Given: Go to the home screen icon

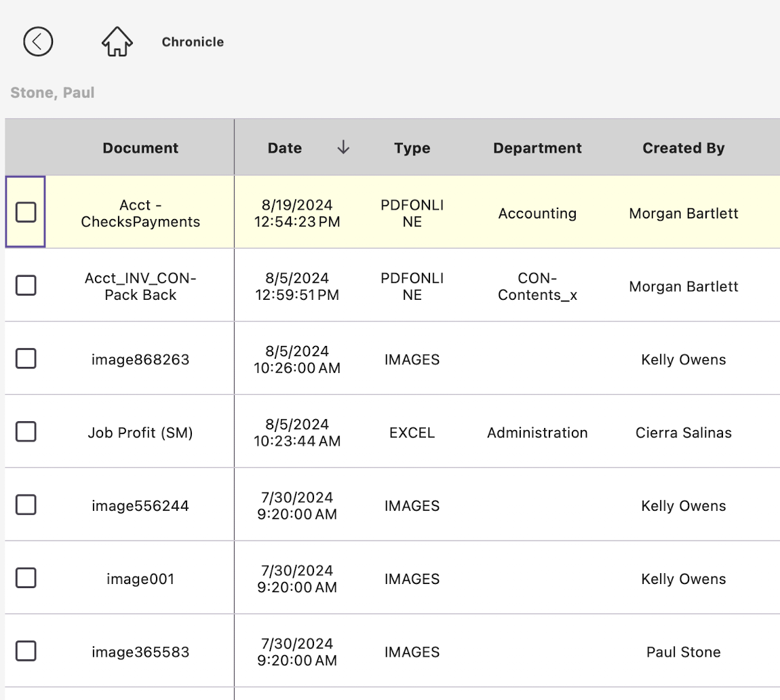Looking at the screenshot, I should pyautogui.click(x=117, y=42).
